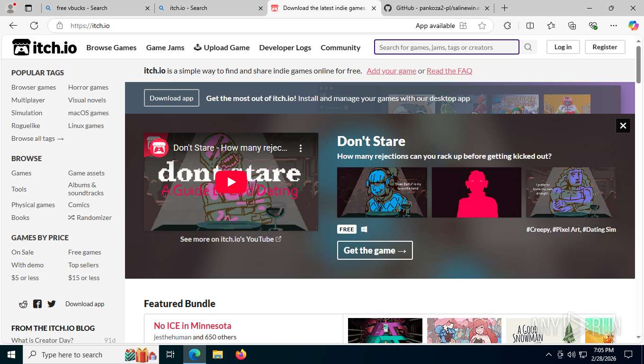Open browser Settings and more menu
The width and height of the screenshot is (644, 364).
pos(614,26)
